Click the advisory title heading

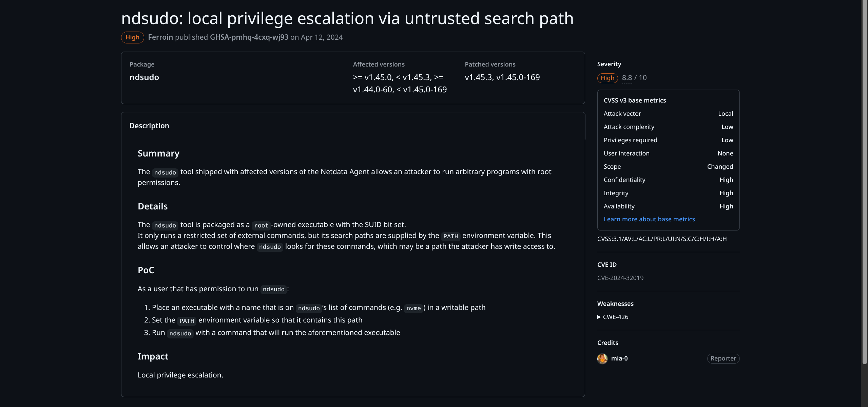tap(347, 18)
